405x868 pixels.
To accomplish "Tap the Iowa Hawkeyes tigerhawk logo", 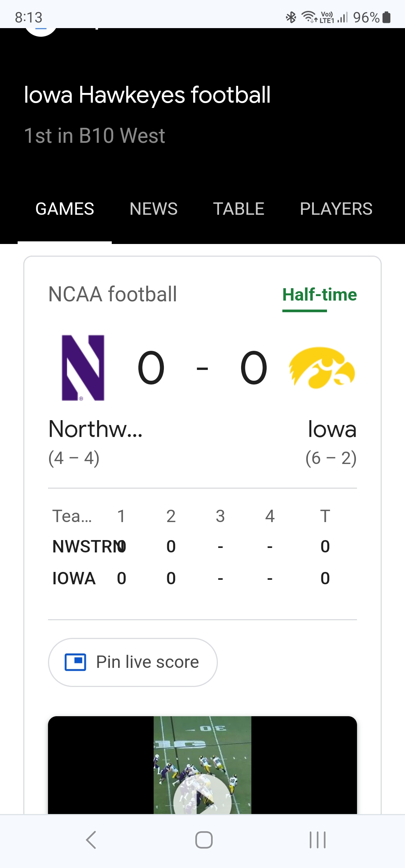I will (x=322, y=368).
